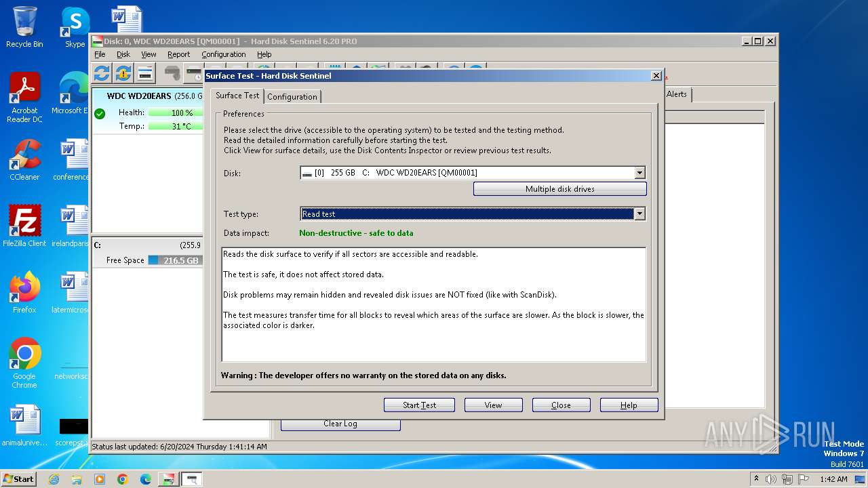Click the grayed hard disk toolbar icon
868x488 pixels.
pos(172,73)
